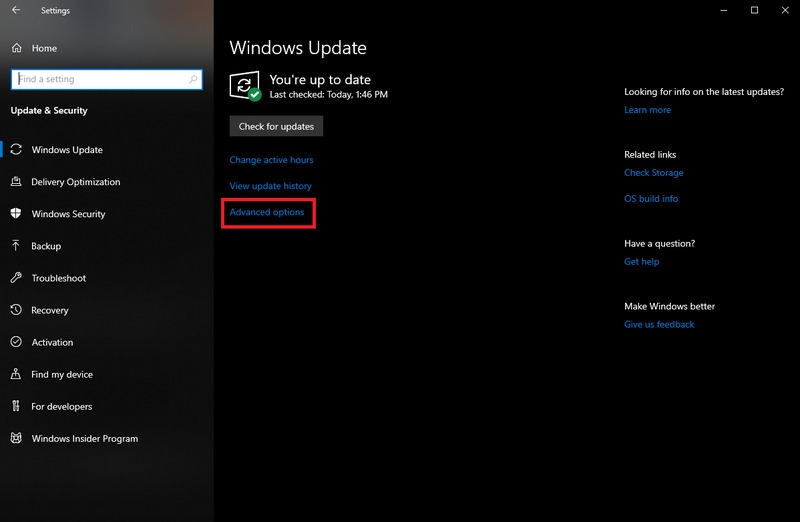Image resolution: width=800 pixels, height=522 pixels.
Task: Select the Windows Update sync icon
Action: (17, 150)
